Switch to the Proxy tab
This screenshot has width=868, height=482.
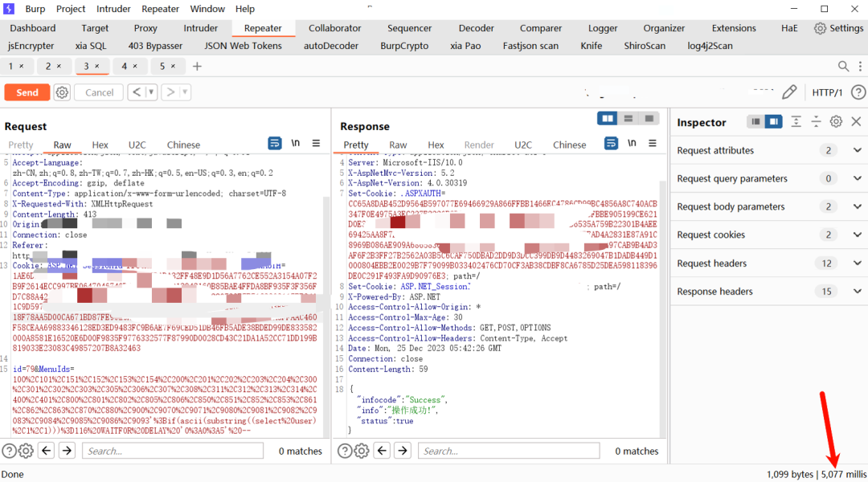(145, 28)
